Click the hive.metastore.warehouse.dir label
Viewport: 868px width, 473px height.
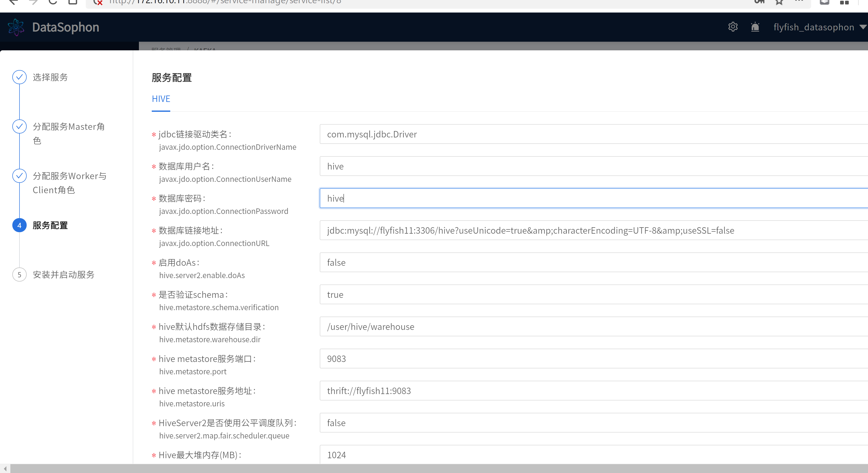pos(210,339)
